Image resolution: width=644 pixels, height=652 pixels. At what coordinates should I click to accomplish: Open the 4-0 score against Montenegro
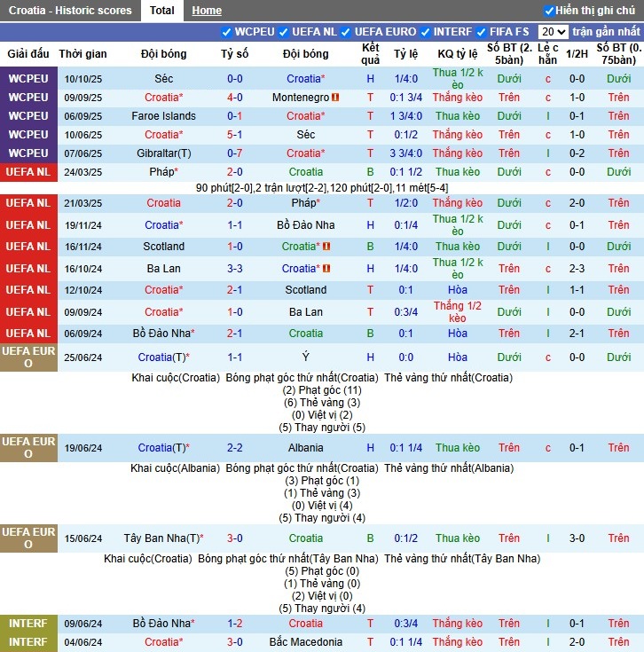[235, 98]
